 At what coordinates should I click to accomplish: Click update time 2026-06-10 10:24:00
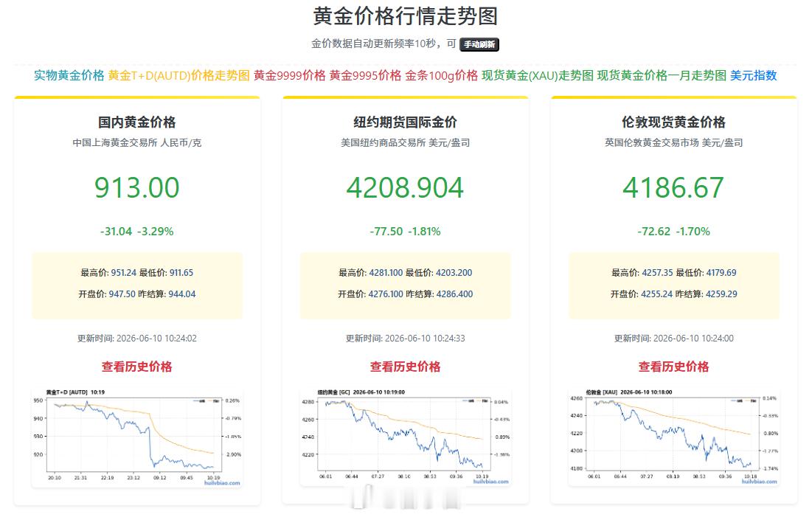point(693,339)
